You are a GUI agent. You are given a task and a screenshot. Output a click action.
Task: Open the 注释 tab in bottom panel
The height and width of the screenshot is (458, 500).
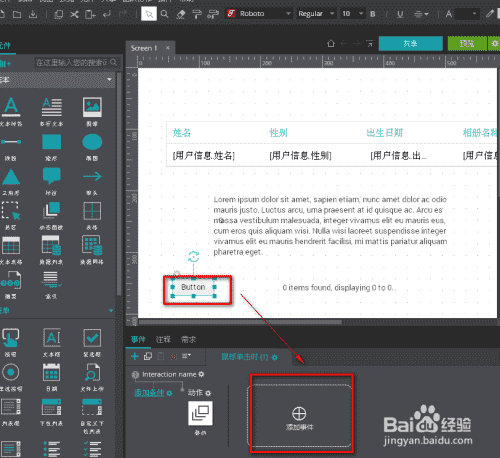point(163,339)
